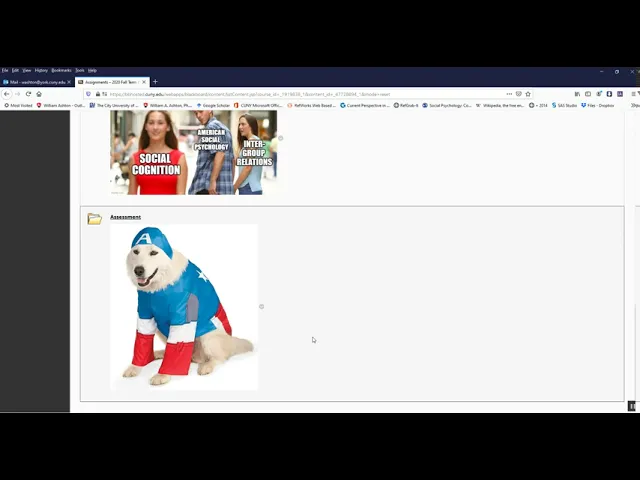Open the Library toolbar icon
Screen dimensions: 640x480
(577, 94)
